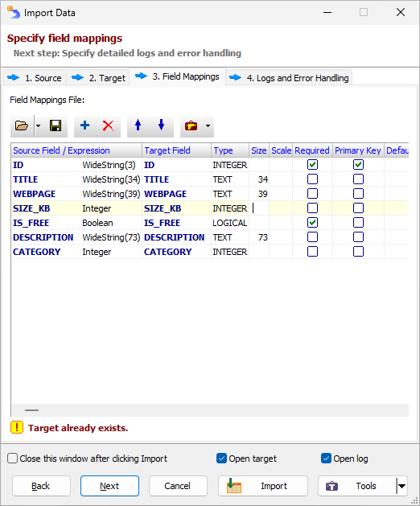
Task: Click the Import button
Action: [263, 486]
